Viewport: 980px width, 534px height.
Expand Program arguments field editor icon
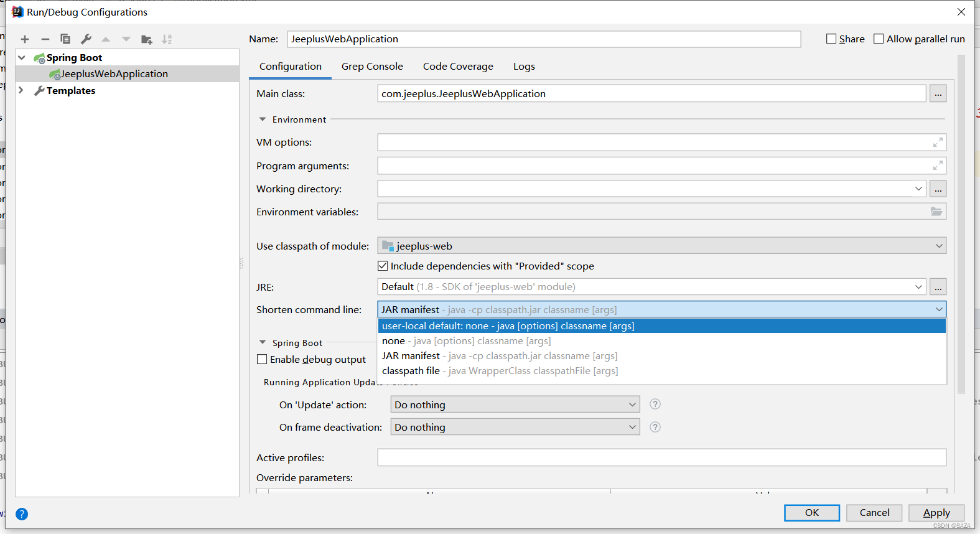point(937,166)
